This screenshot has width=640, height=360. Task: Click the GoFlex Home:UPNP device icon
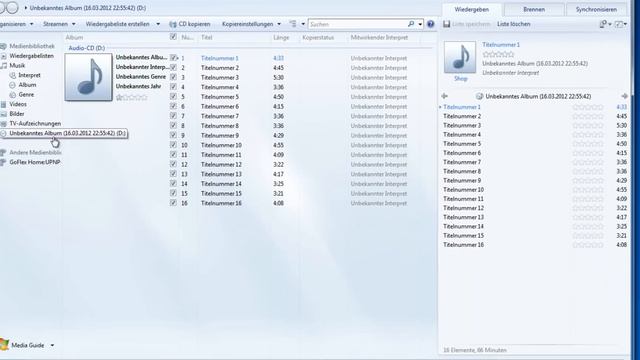click(4, 162)
